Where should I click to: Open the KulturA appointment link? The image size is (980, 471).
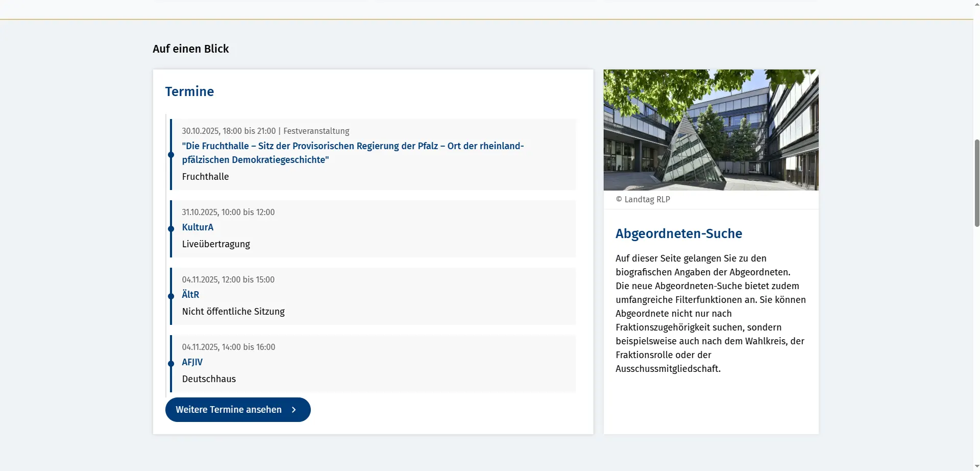198,227
